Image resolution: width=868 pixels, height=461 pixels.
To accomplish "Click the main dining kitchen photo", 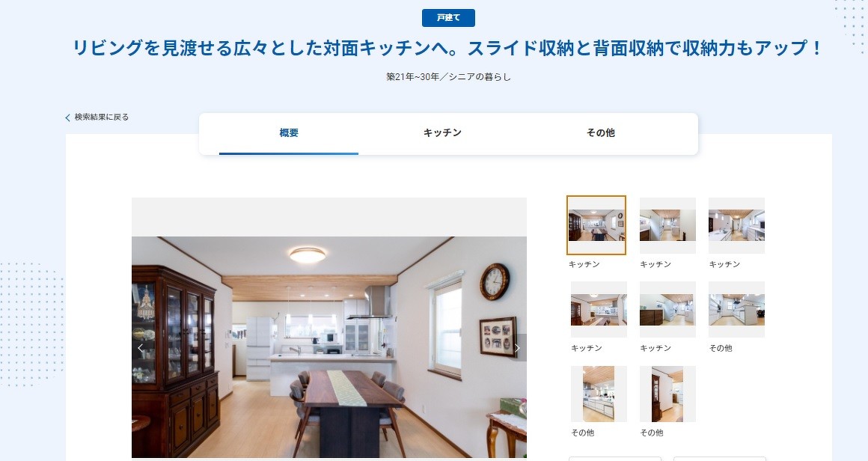I will tap(328, 347).
